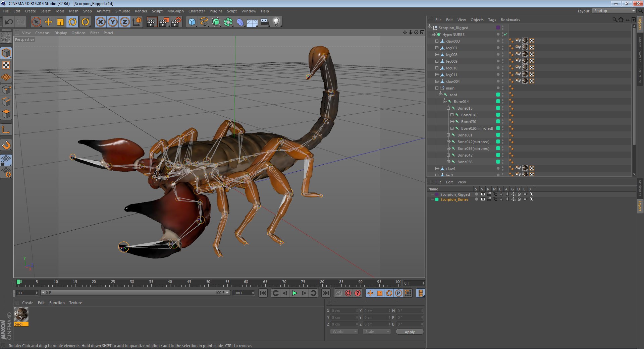Toggle Scorpion_Bones layer view eye

point(483,199)
